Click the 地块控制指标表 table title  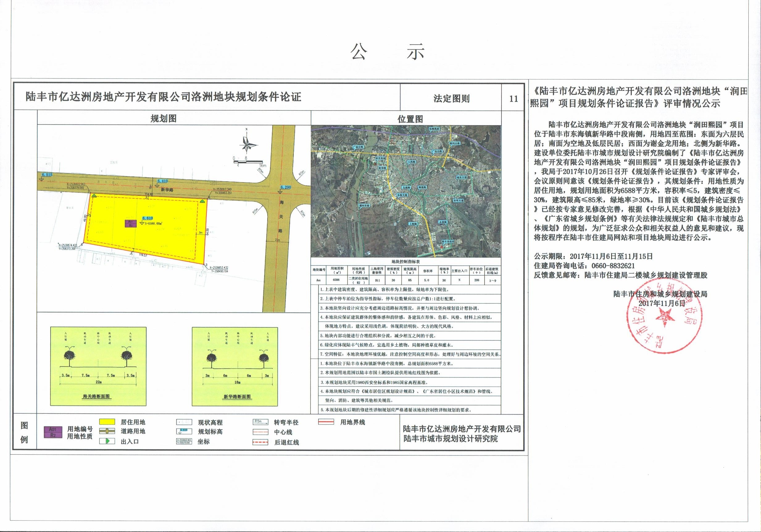pos(406,261)
